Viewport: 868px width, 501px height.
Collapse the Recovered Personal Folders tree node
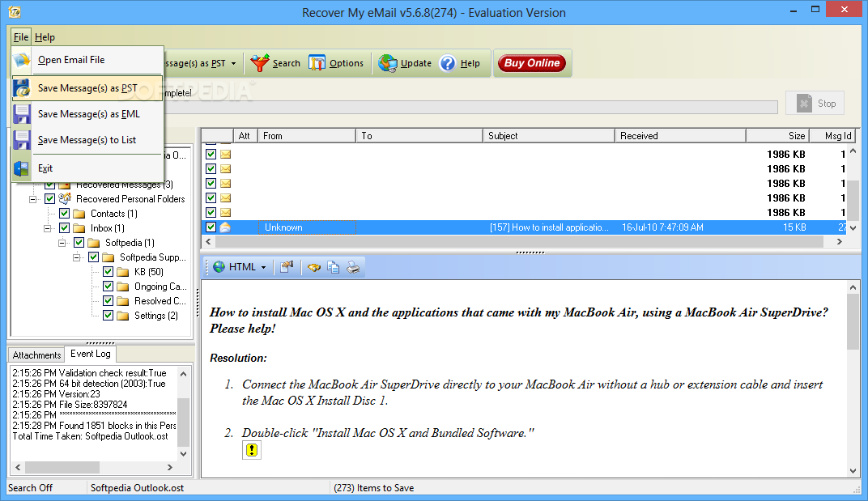(x=33, y=199)
